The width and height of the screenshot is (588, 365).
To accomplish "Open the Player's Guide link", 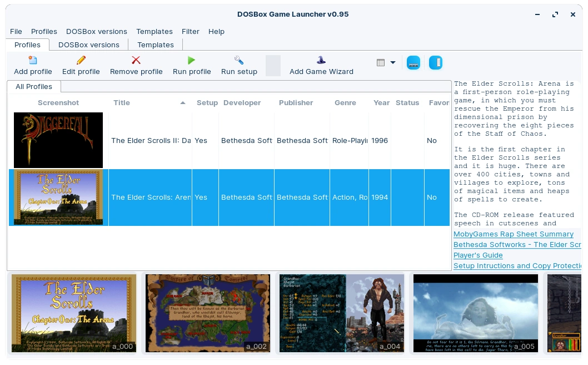I will point(478,255).
